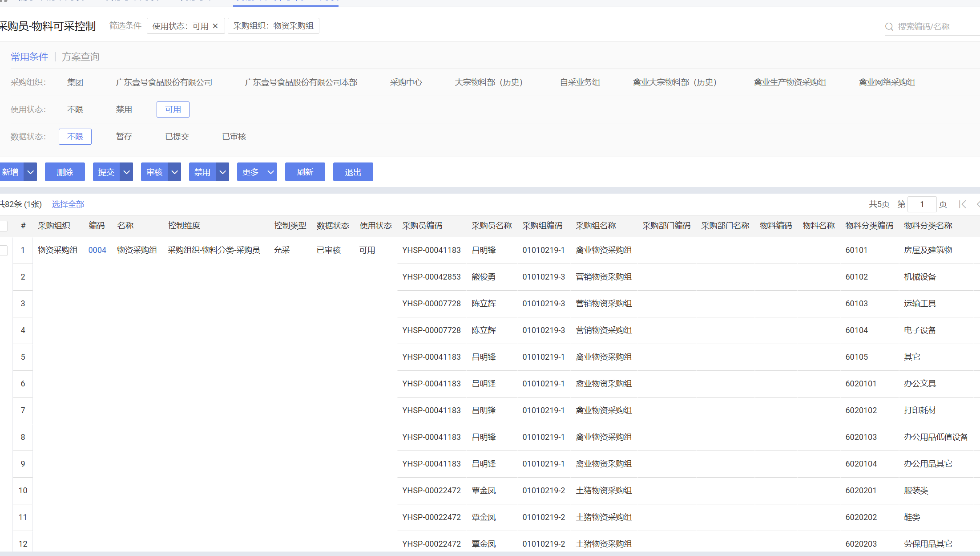Switch to 常用条件 tab

29,57
